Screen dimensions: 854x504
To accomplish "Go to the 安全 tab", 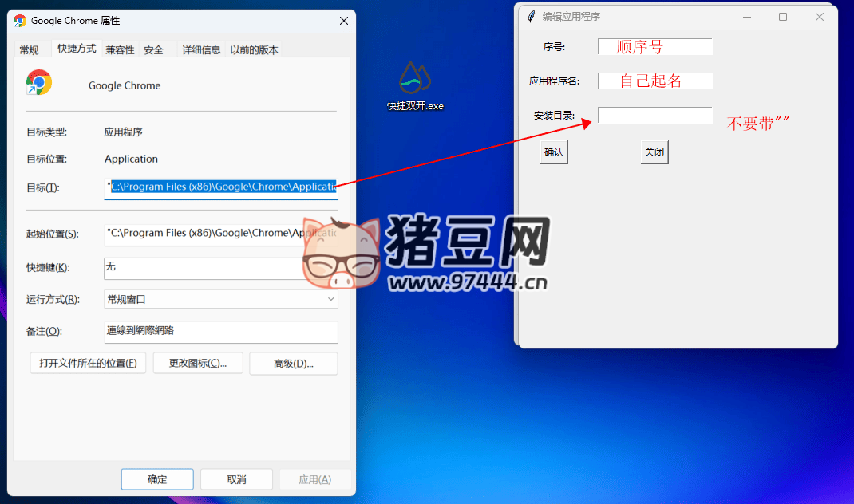I will 153,50.
